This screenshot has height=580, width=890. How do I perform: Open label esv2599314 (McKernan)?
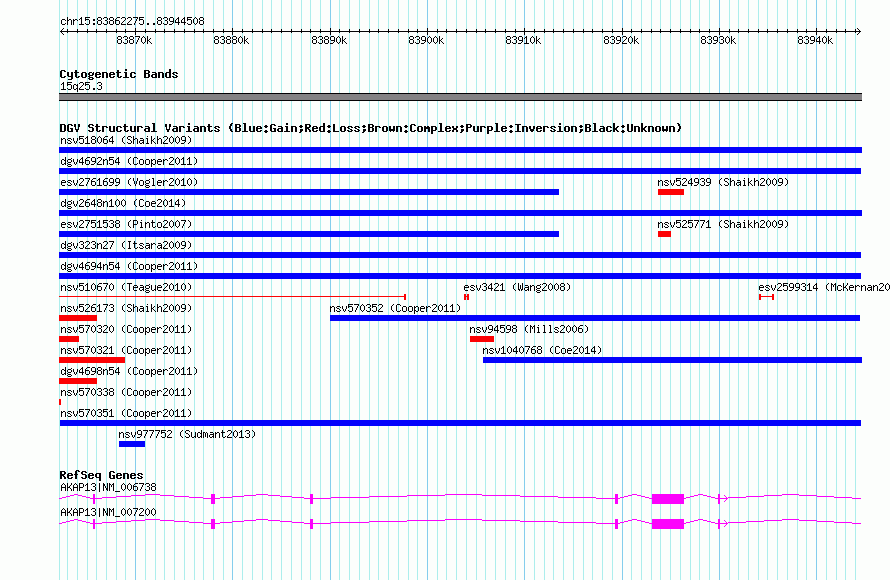[x=824, y=287]
